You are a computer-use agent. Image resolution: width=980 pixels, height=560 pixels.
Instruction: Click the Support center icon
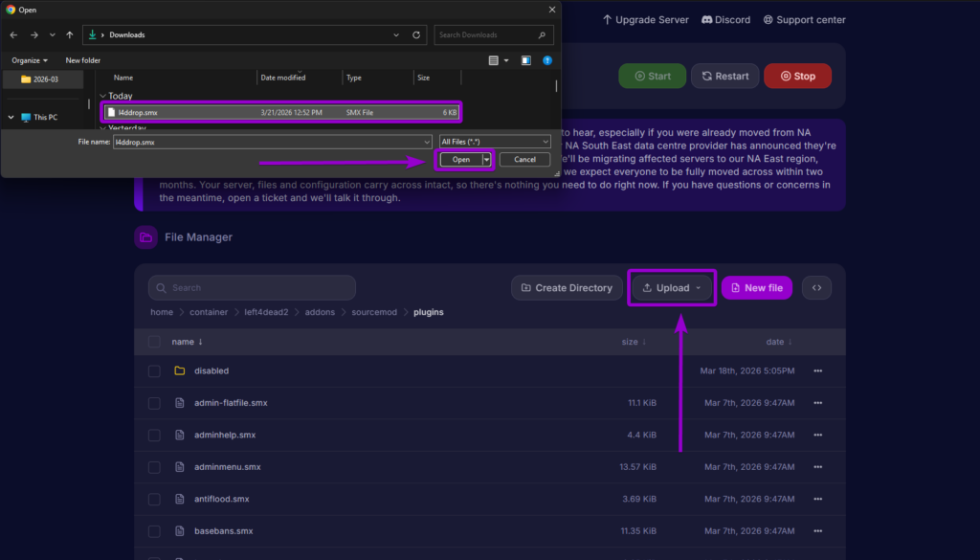(x=768, y=19)
